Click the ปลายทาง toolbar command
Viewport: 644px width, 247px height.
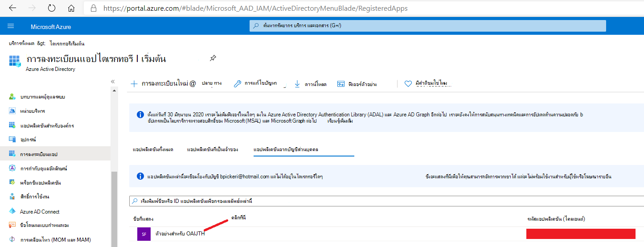coord(212,83)
